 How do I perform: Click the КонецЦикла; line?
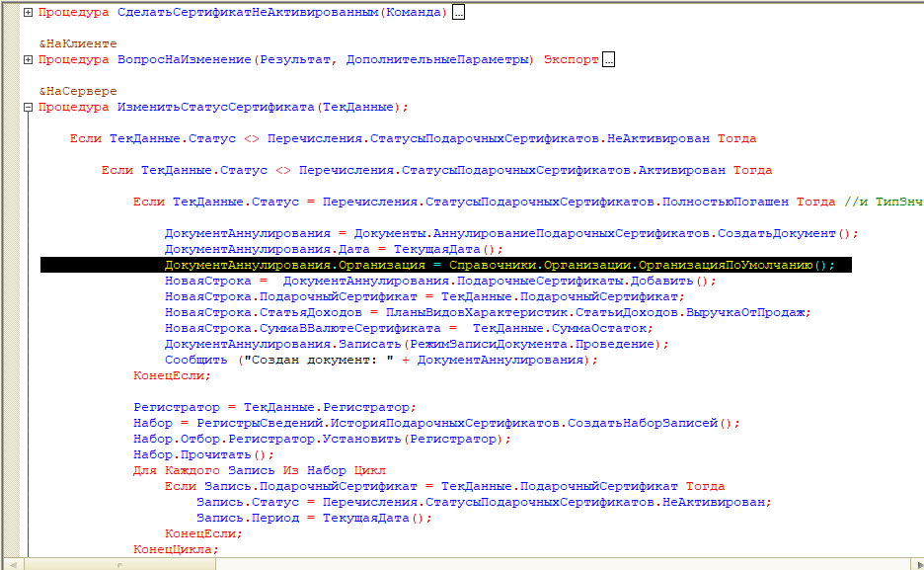[x=176, y=549]
